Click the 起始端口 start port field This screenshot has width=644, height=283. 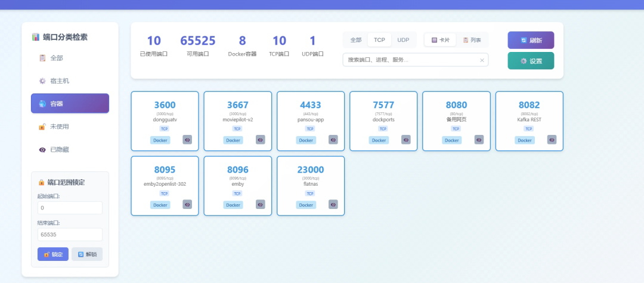70,208
